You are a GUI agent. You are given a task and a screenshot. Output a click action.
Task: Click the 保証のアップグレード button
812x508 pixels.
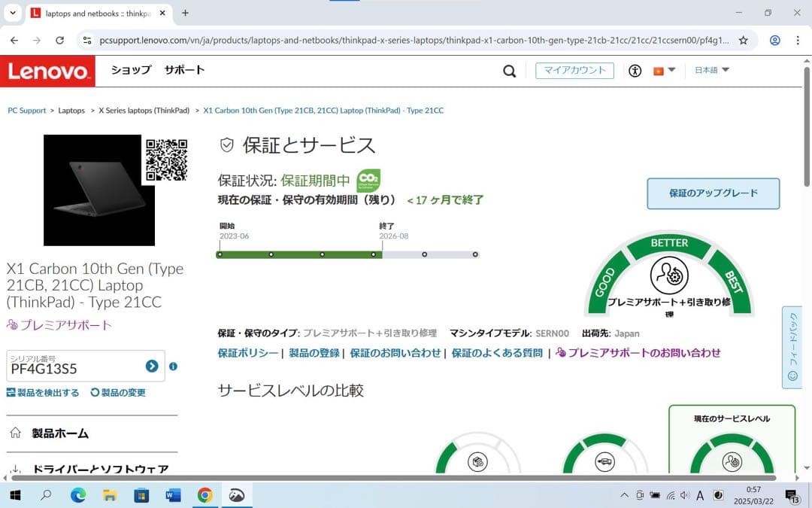click(x=712, y=193)
